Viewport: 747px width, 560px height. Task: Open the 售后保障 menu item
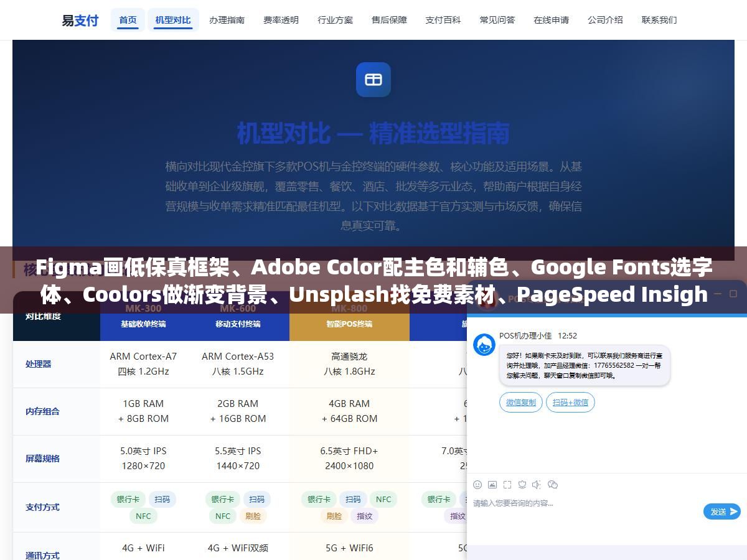pyautogui.click(x=389, y=20)
